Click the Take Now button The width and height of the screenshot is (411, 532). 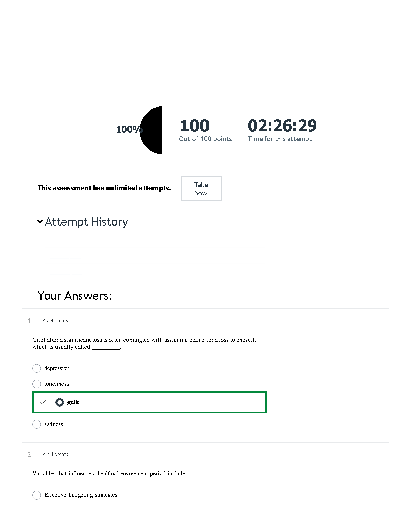tap(201, 189)
